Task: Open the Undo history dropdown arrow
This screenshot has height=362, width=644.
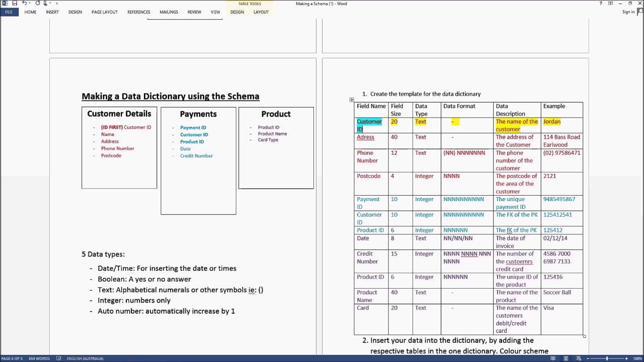Action: coord(29,4)
